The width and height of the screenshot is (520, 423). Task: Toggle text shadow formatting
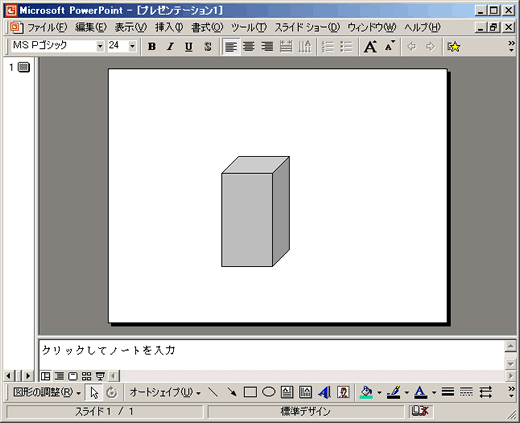click(x=207, y=47)
